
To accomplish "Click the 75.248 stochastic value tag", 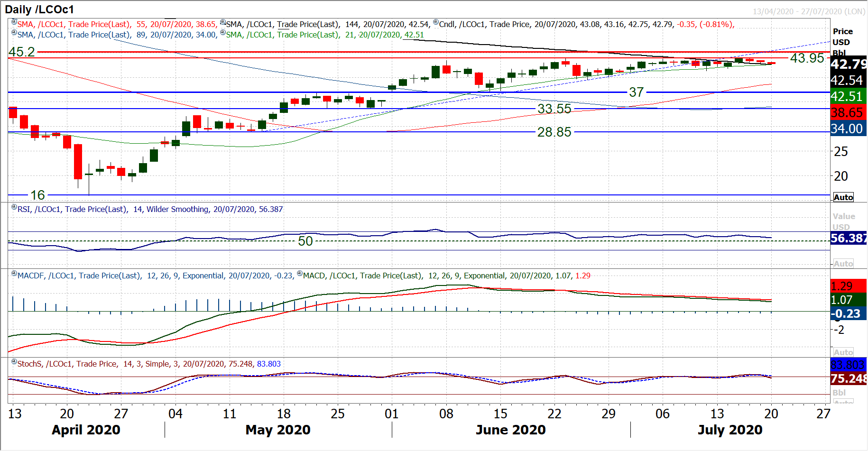I will [x=849, y=378].
